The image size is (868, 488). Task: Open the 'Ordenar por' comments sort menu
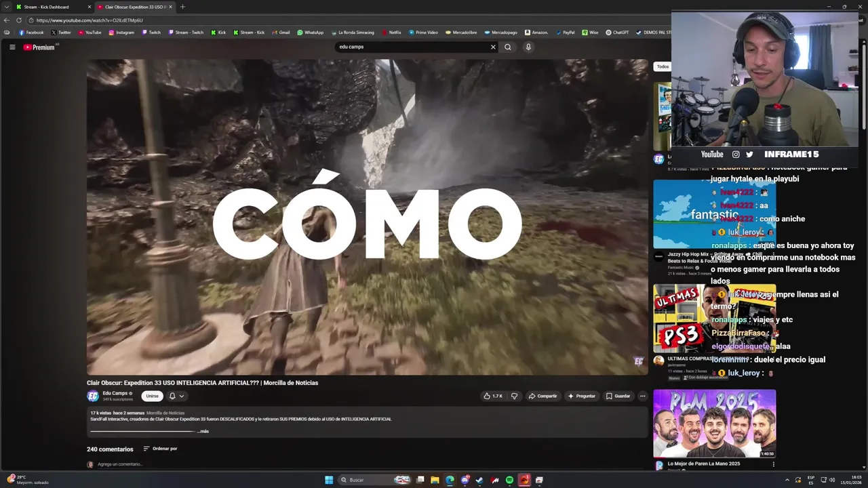point(160,449)
